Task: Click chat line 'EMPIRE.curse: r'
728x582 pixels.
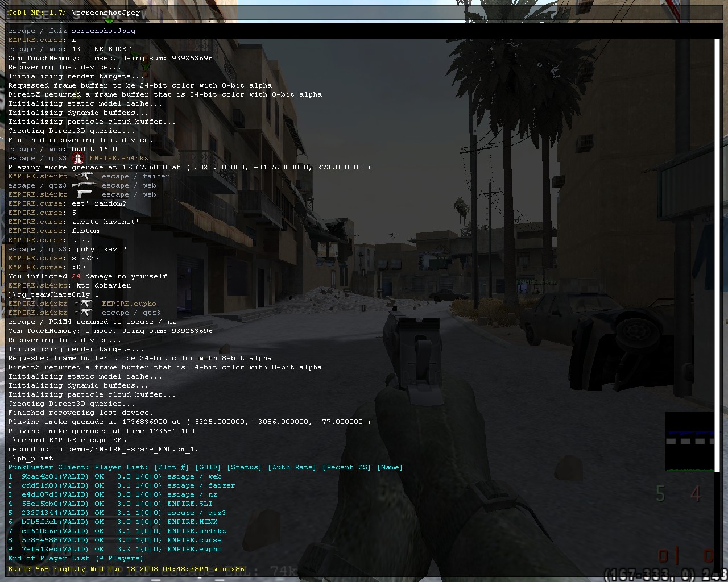Action: (x=42, y=40)
